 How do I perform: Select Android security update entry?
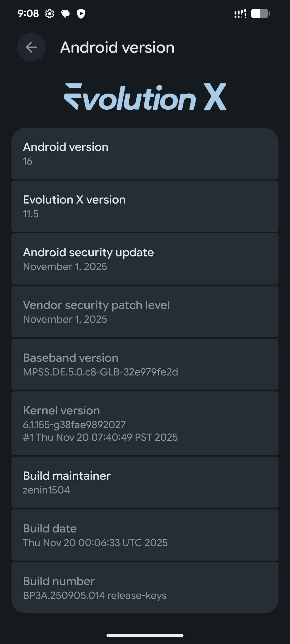[145, 259]
